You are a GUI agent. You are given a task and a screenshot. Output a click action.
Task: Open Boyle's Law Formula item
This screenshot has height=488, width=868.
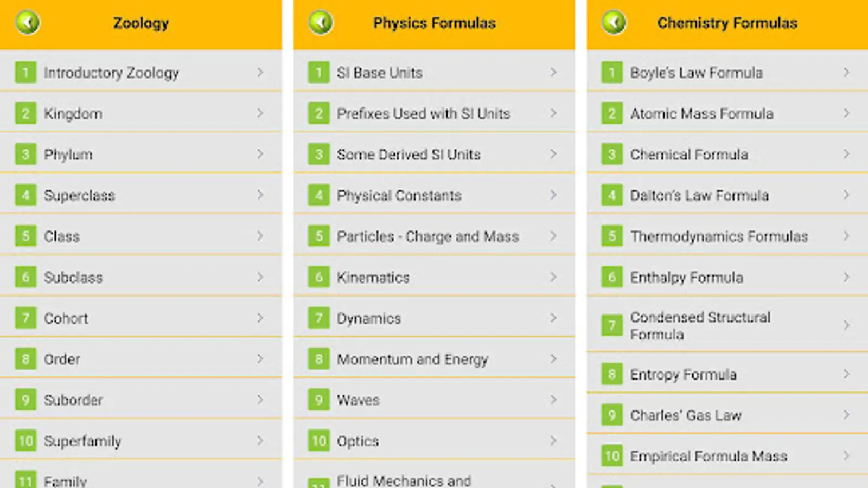(696, 73)
